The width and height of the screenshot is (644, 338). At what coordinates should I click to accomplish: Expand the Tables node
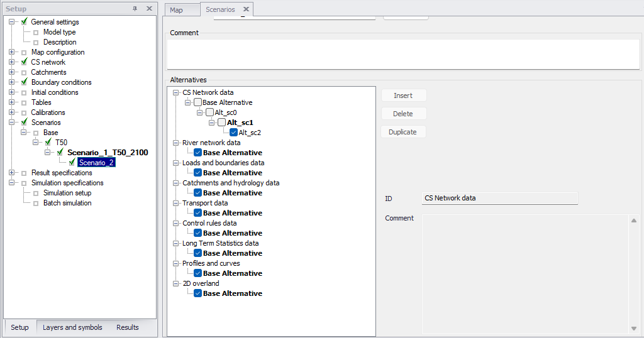click(x=11, y=102)
